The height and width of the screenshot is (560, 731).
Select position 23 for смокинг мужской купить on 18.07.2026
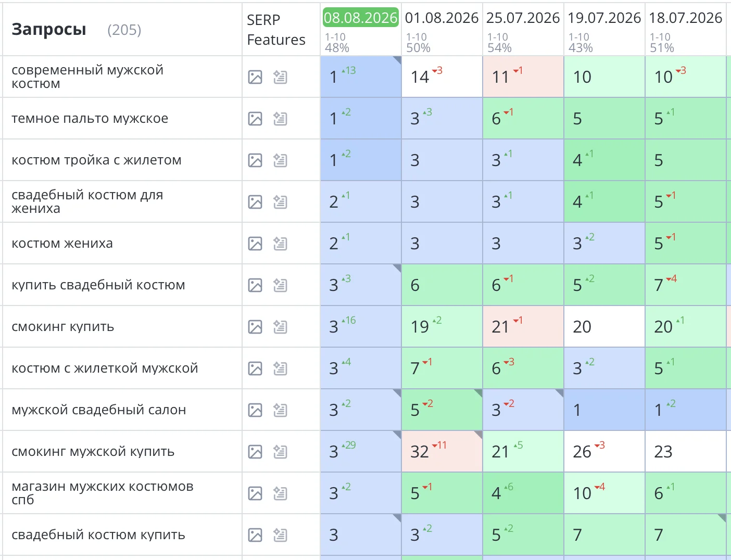(x=686, y=451)
